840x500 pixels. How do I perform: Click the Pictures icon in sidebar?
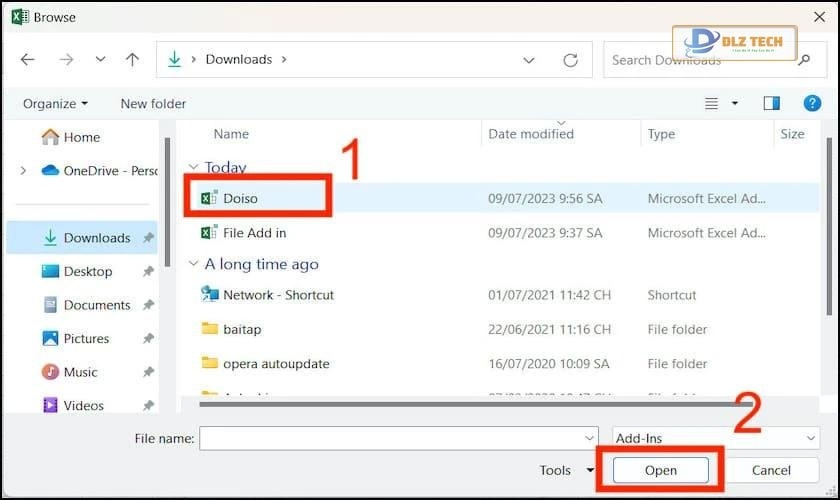[50, 338]
